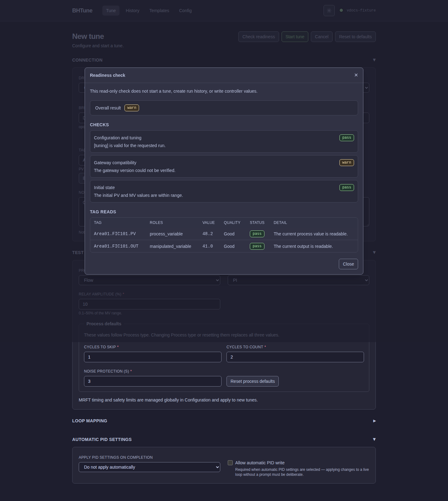448x501 pixels.
Task: Collapse the Connection section arrow
Action: point(374,60)
